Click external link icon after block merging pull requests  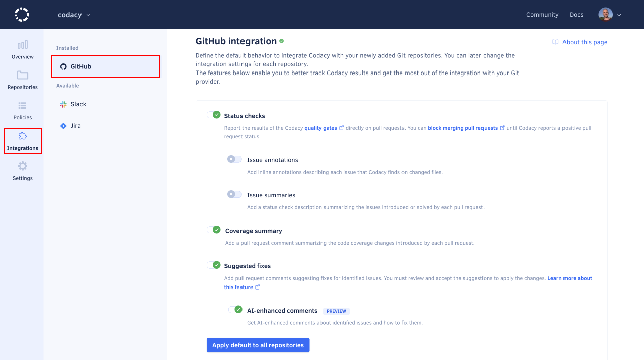pos(502,128)
